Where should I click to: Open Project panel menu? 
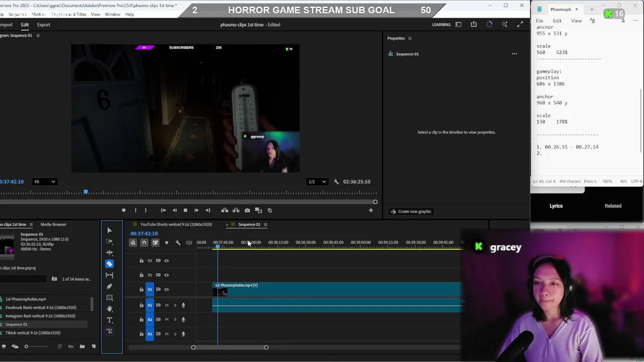click(x=31, y=225)
